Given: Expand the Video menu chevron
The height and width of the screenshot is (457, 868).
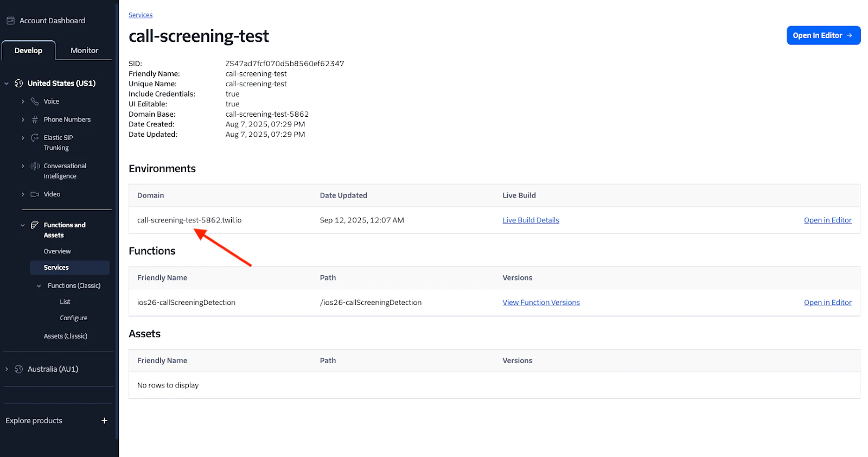Looking at the screenshot, I should [23, 194].
